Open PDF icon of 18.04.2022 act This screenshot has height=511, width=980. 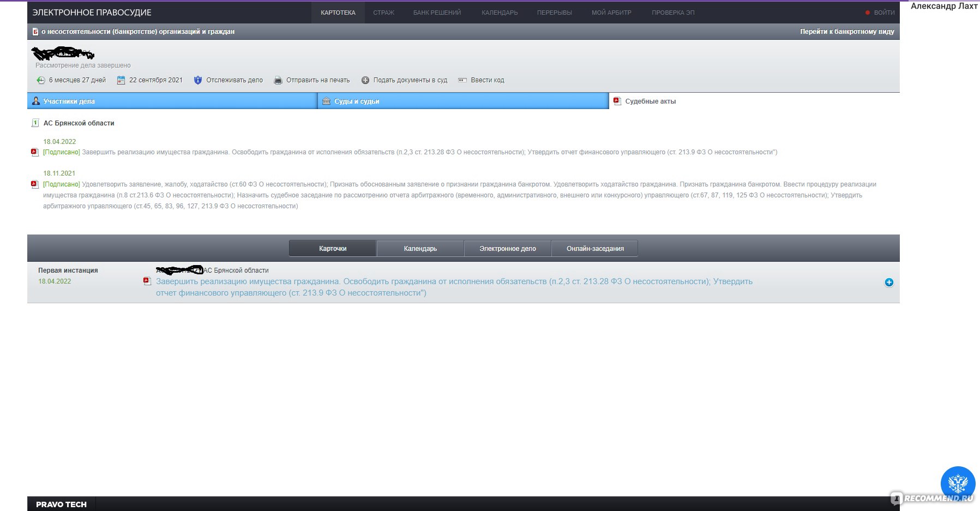tap(35, 153)
